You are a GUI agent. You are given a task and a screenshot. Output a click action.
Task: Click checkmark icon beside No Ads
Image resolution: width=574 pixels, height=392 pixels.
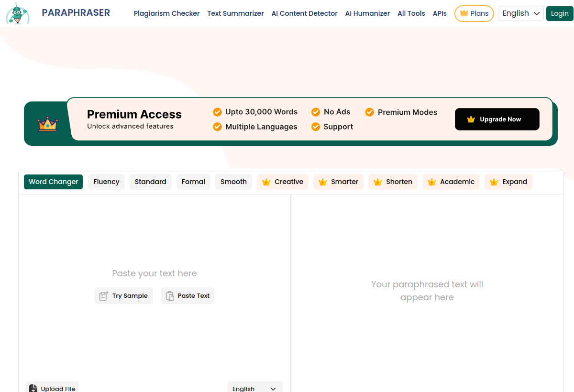[316, 112]
